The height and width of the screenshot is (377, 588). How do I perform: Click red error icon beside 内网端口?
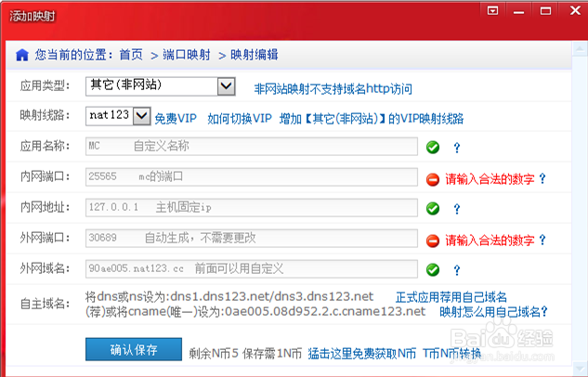click(433, 179)
